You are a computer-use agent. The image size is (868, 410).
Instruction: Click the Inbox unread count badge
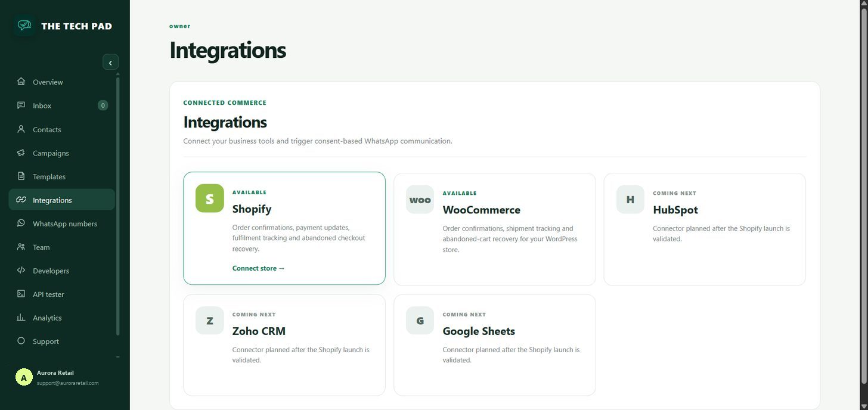pyautogui.click(x=103, y=105)
